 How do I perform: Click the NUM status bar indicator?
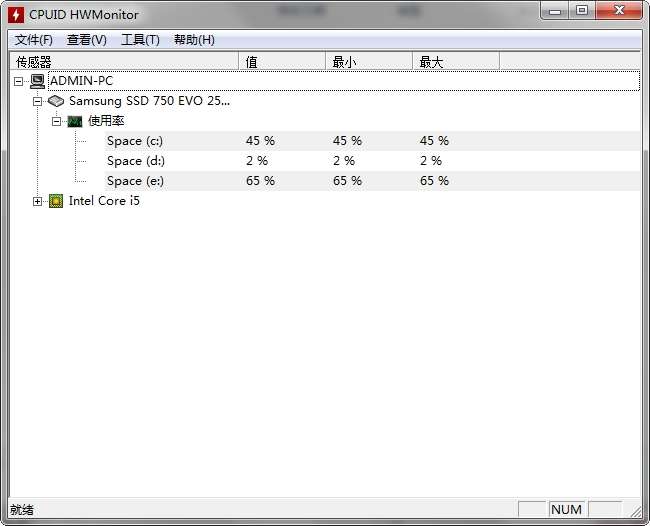[566, 509]
